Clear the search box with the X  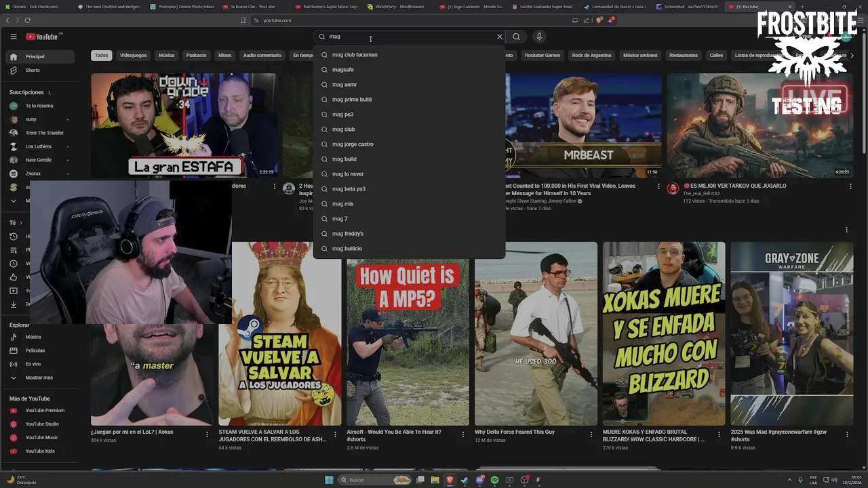tap(500, 37)
